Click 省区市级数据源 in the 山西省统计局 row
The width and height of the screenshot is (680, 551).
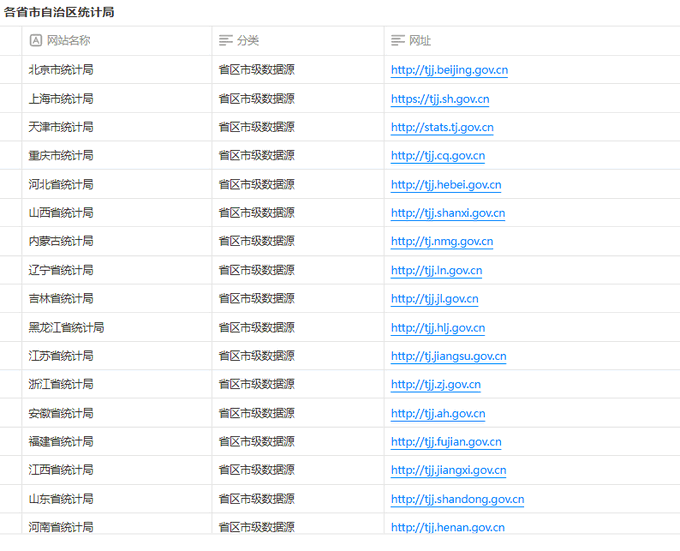(257, 213)
